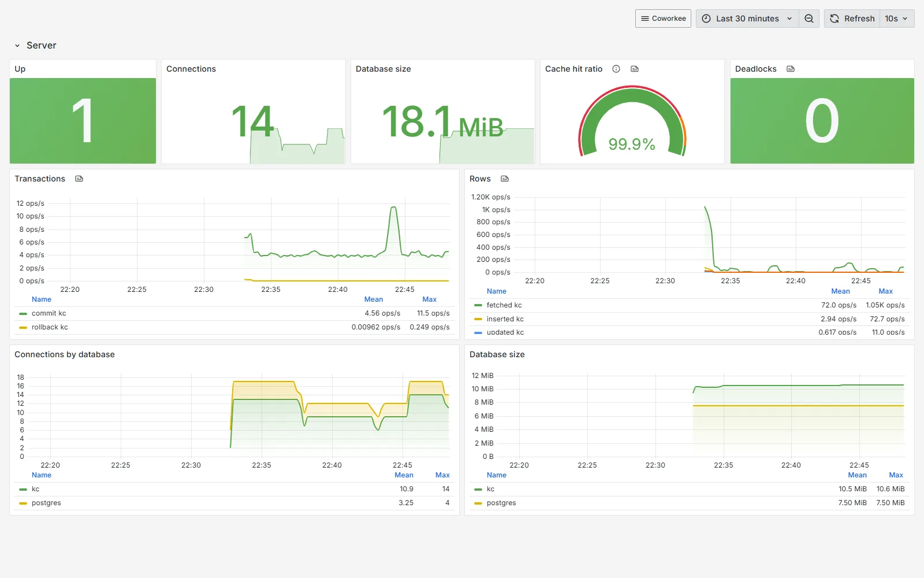Change the postgres color swatch in Database size legend
Screen dimensions: 924x578
click(x=478, y=503)
